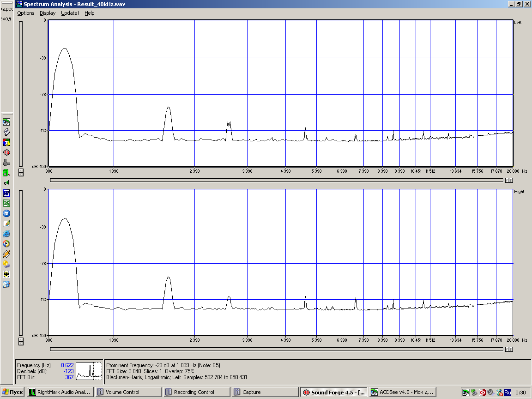Switch to RightMark Audio Analyzer taskbar window
Image resolution: width=532 pixels, height=399 pixels.
[x=60, y=393]
